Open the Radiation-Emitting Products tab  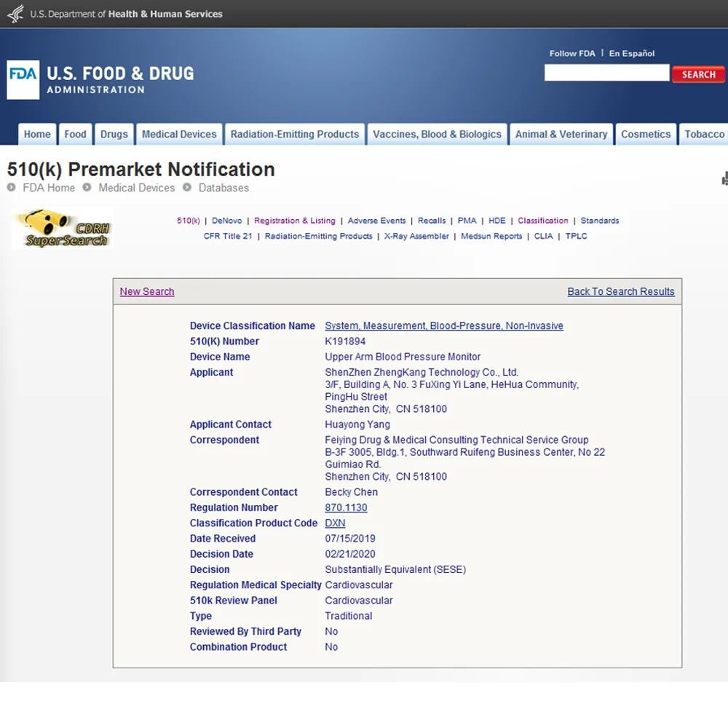(295, 134)
